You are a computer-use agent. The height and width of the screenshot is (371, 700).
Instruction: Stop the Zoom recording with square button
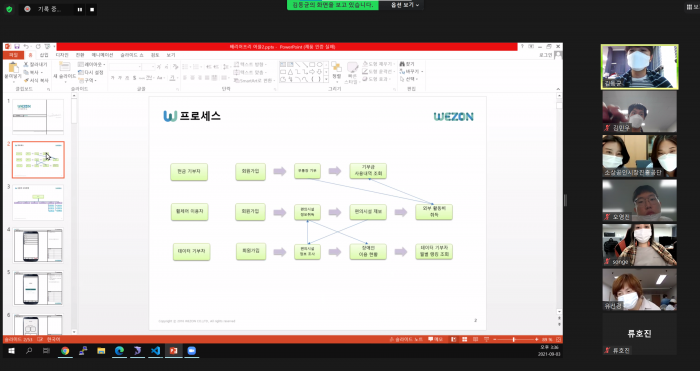tap(92, 9)
